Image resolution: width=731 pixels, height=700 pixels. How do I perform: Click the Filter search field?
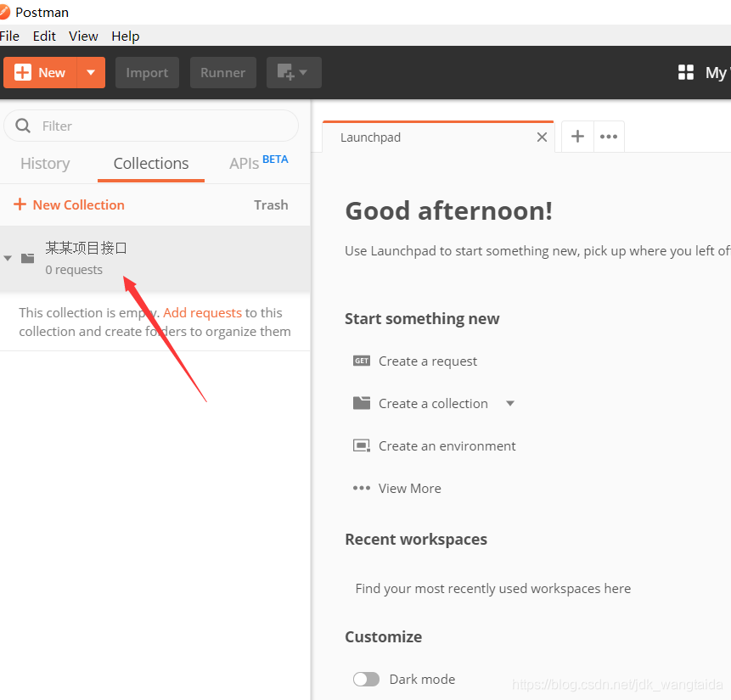pyautogui.click(x=151, y=126)
